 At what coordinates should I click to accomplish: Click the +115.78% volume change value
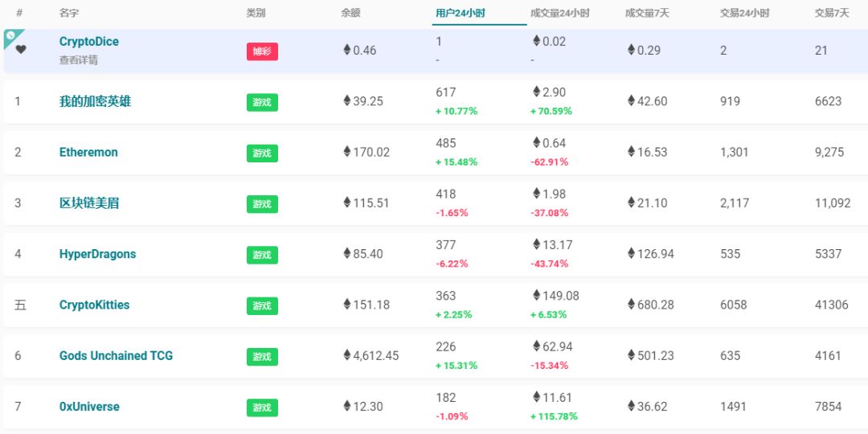[554, 416]
